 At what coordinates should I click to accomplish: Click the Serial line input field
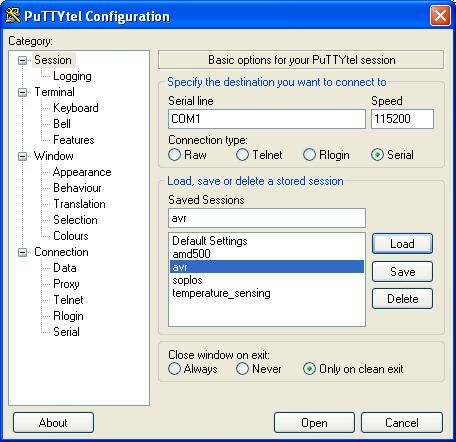[x=267, y=119]
